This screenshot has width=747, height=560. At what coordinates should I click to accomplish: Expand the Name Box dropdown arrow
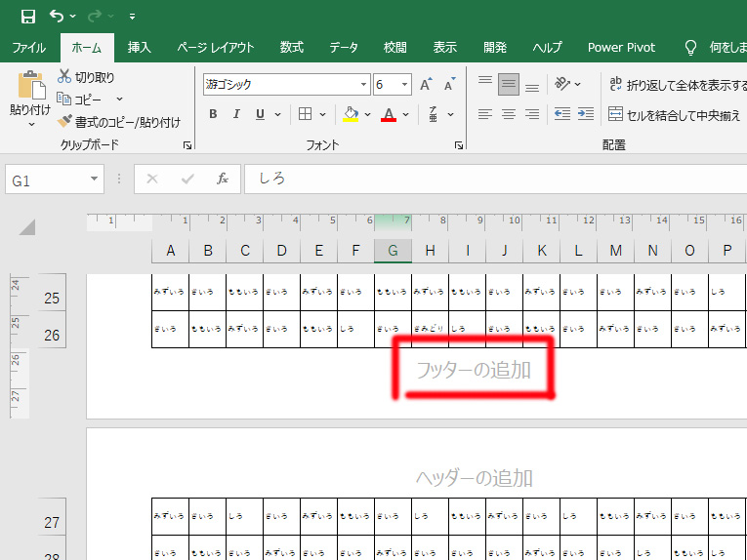[94, 179]
